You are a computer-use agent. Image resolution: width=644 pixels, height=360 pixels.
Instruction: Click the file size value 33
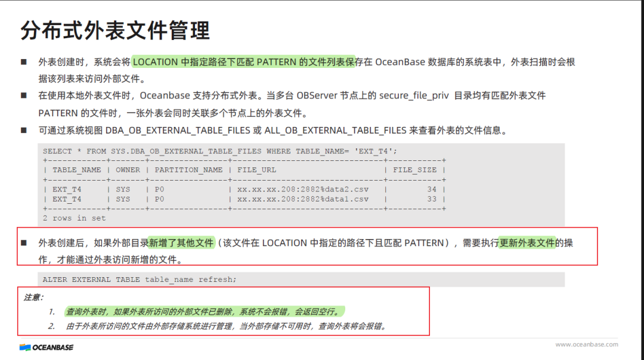(x=431, y=199)
